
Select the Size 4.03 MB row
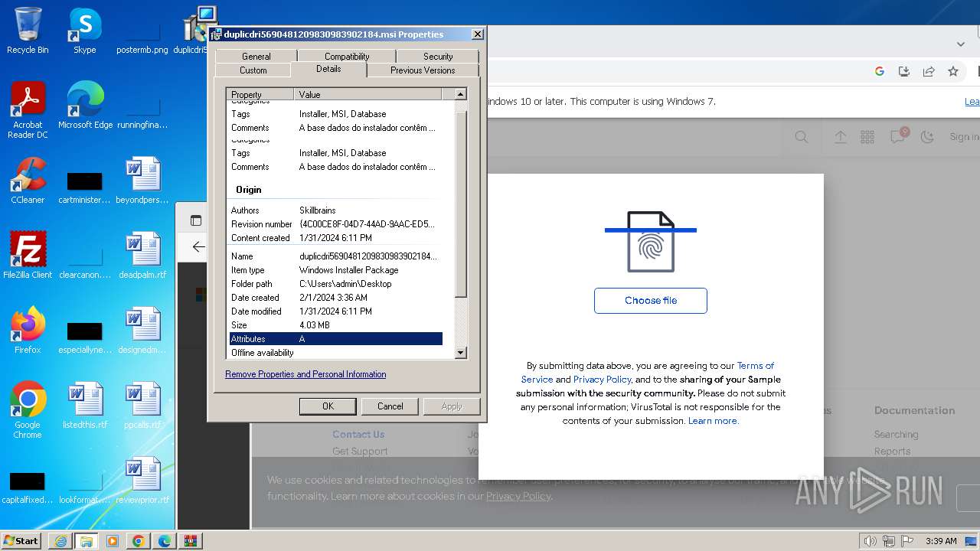pyautogui.click(x=336, y=325)
